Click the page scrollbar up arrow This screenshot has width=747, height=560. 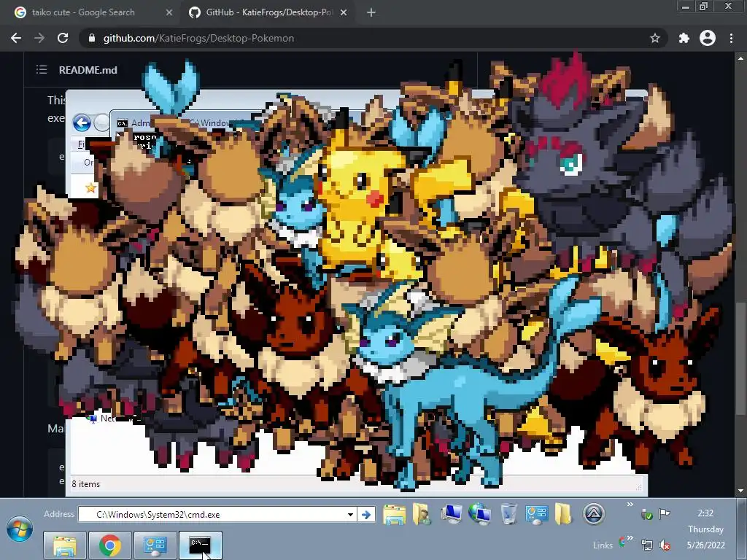click(x=740, y=58)
